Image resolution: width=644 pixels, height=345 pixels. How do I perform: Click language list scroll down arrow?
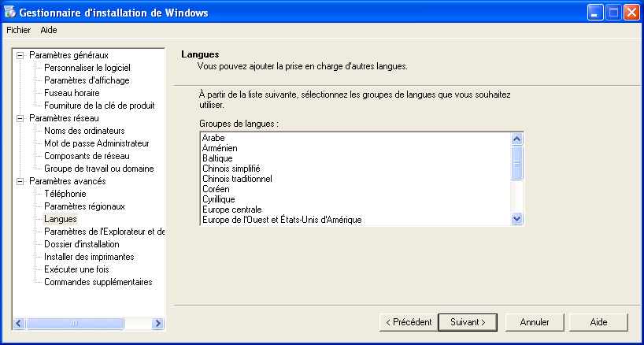click(x=516, y=218)
